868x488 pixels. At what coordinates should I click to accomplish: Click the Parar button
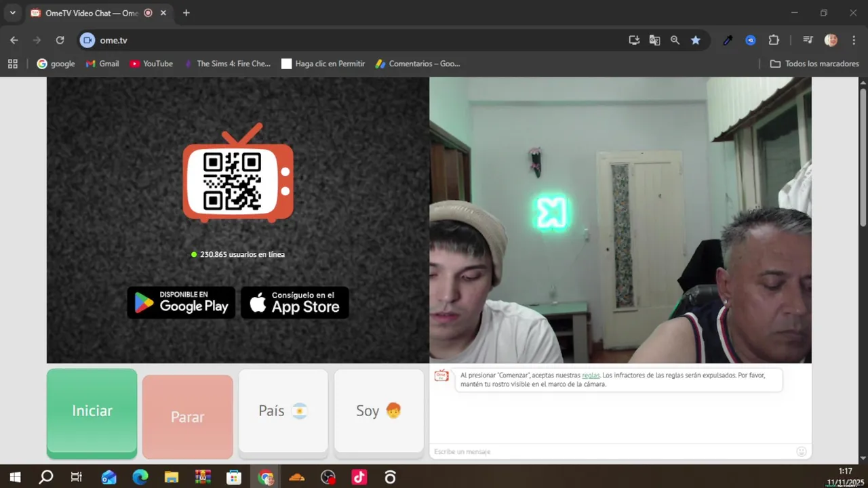(x=188, y=416)
